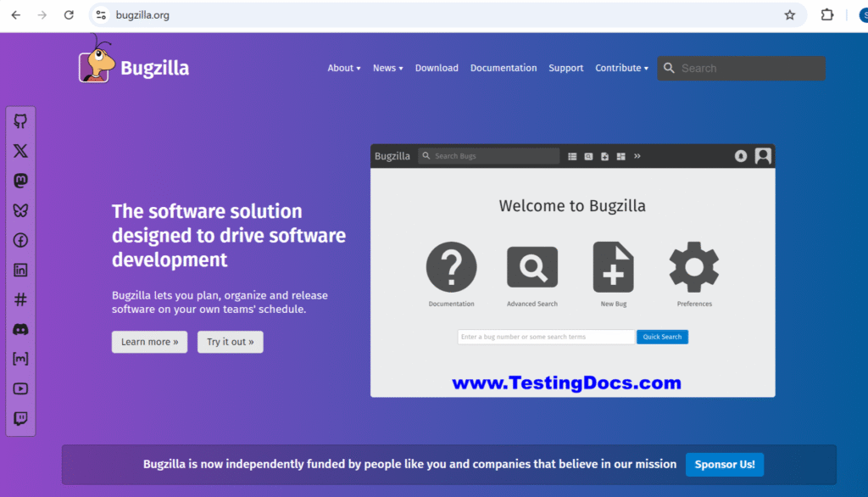Screen dimensions: 868x497
Task: Click the Discord icon on the left
Action: tap(20, 329)
